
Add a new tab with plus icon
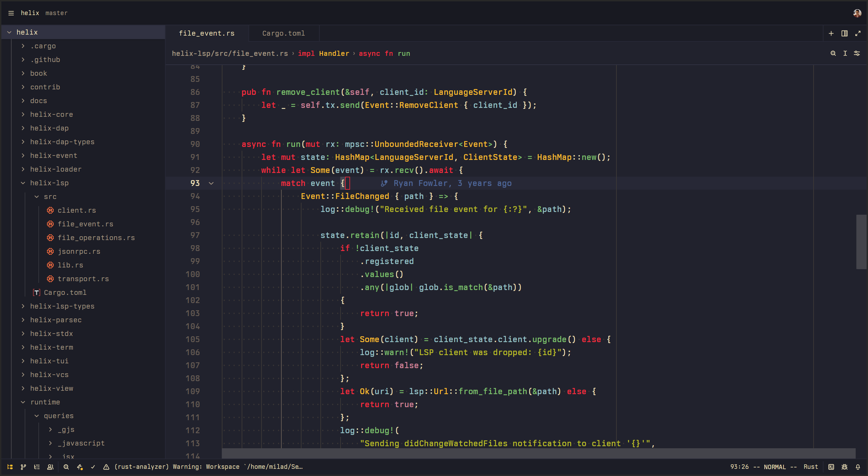[831, 33]
